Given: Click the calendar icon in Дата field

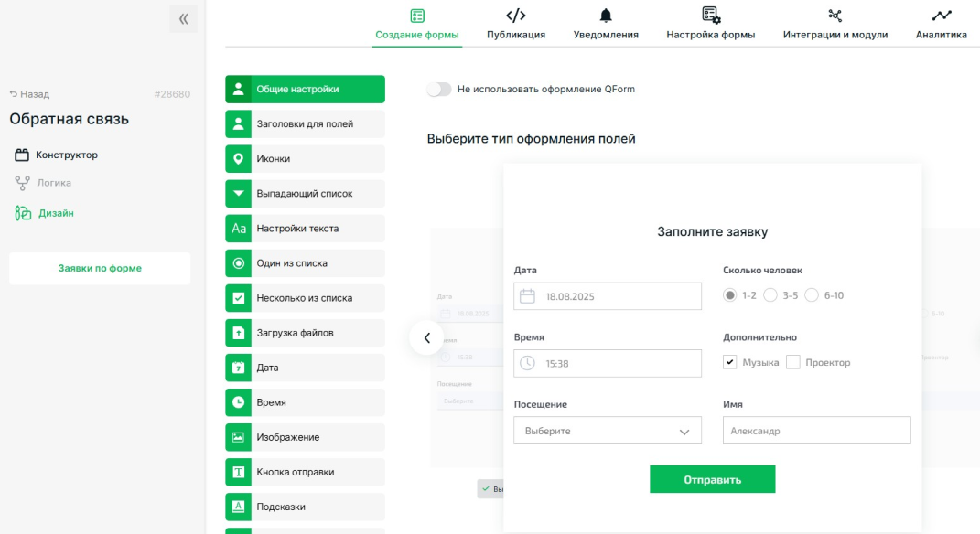Looking at the screenshot, I should click(x=527, y=296).
